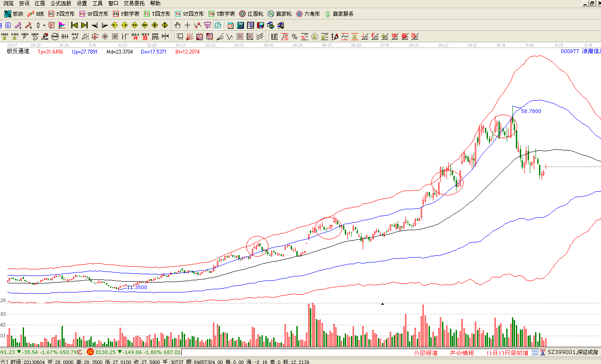Toggle the K线 candlestick view
The width and height of the screenshot is (601, 364).
(x=36, y=14)
